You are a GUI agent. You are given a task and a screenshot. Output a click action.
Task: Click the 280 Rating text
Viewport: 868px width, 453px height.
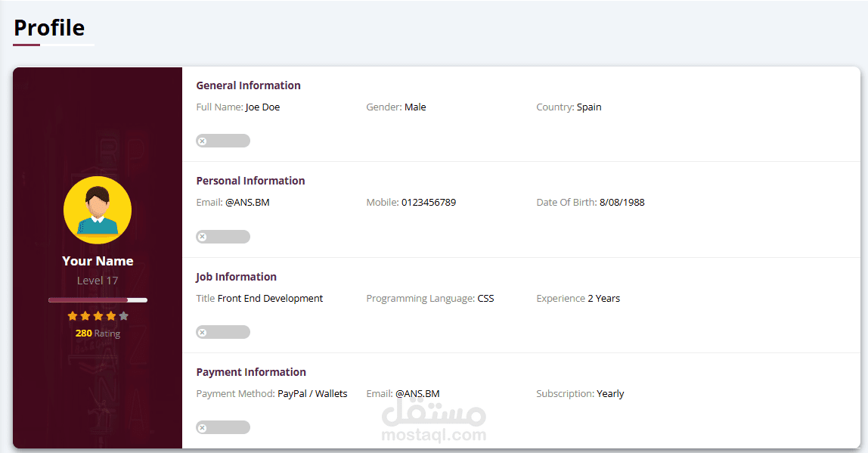[x=98, y=334]
